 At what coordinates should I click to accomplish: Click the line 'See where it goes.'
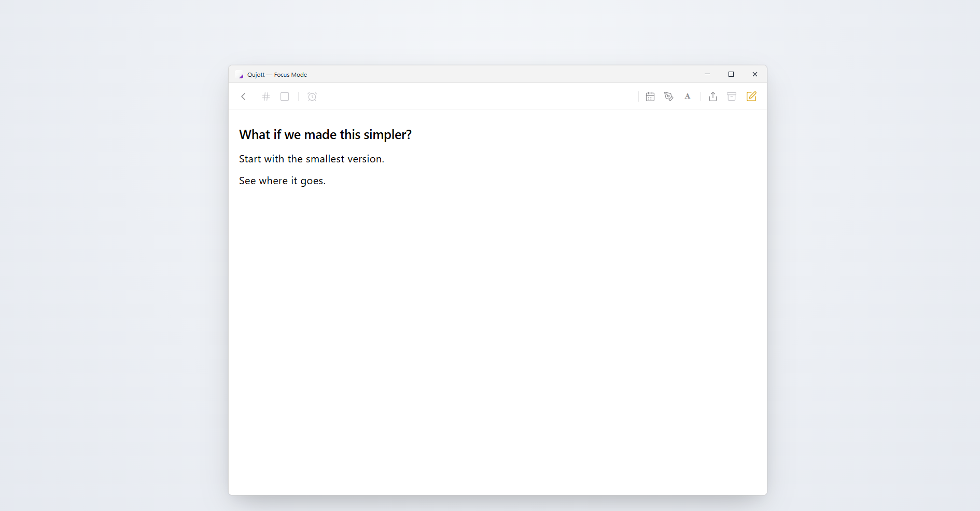tap(282, 181)
